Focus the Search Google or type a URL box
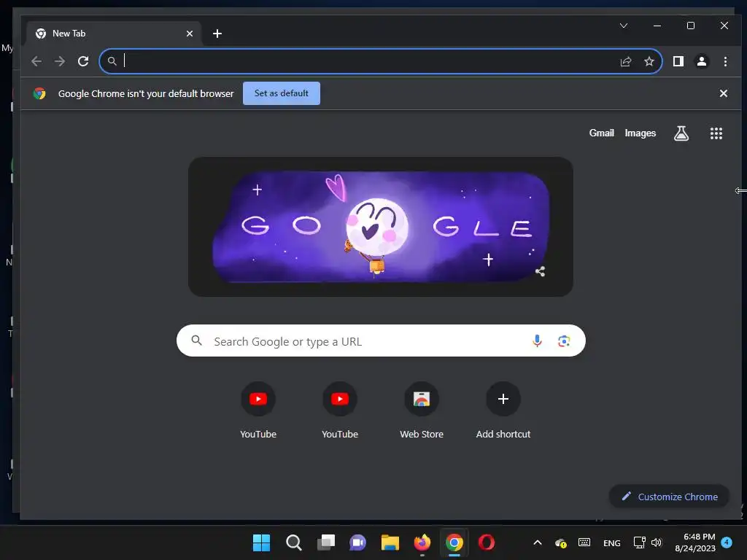Image resolution: width=747 pixels, height=560 pixels. click(380, 341)
